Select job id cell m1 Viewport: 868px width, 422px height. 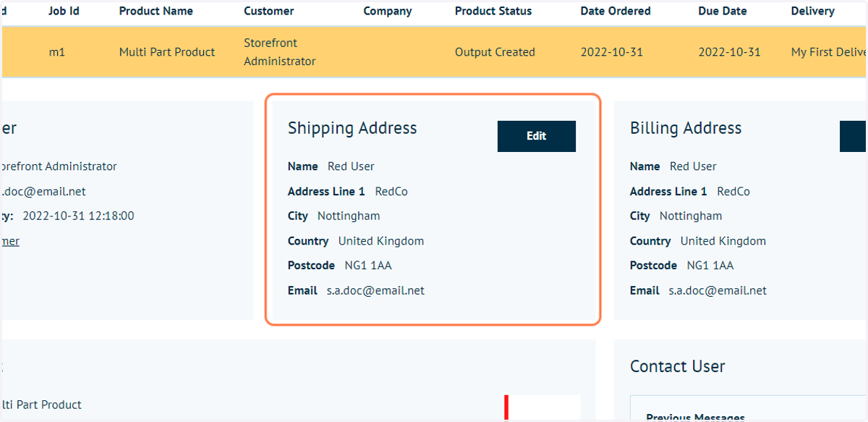(x=57, y=52)
